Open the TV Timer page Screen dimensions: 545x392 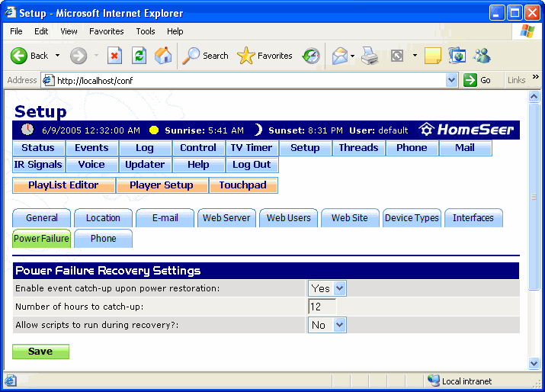[252, 148]
